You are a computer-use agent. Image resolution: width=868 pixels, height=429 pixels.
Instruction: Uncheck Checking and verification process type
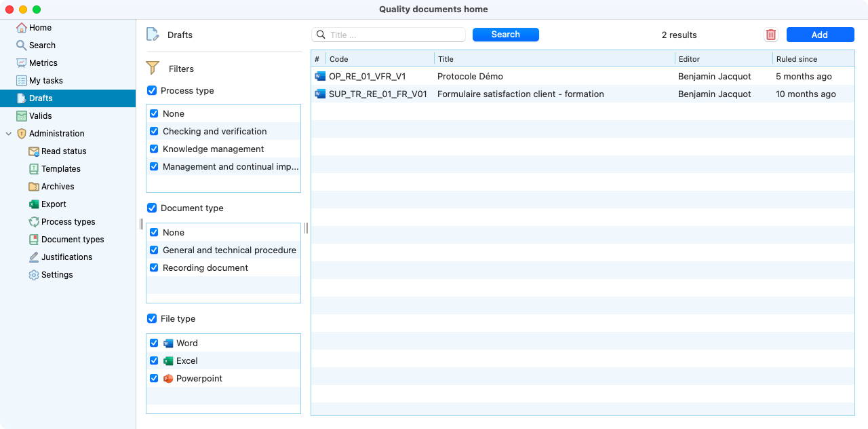point(154,131)
